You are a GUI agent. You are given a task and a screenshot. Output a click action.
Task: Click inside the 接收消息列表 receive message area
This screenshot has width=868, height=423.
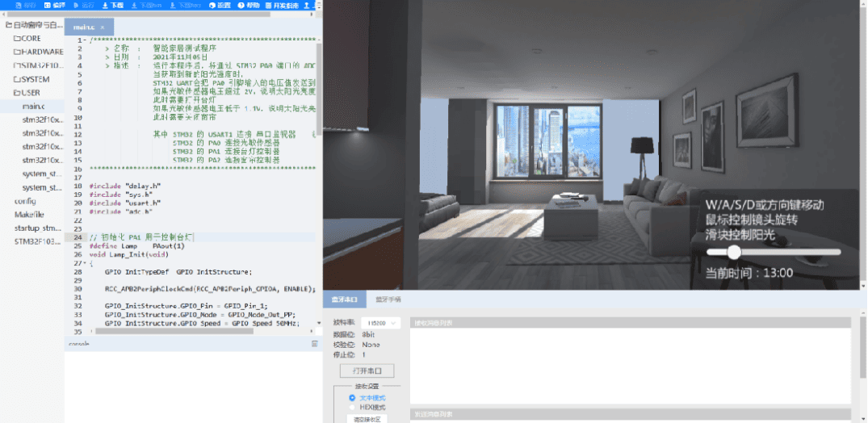(x=630, y=366)
